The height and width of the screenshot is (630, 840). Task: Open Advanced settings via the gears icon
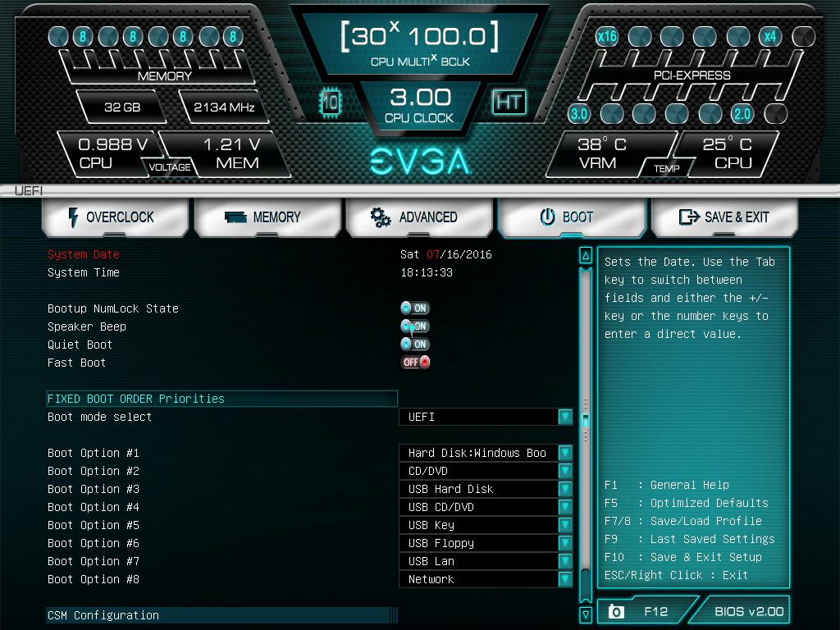378,217
